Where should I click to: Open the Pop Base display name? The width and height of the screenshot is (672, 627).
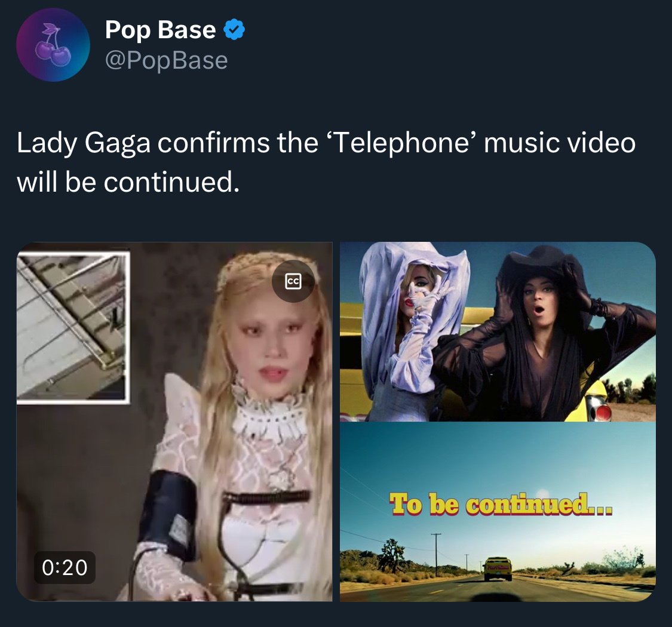160,30
